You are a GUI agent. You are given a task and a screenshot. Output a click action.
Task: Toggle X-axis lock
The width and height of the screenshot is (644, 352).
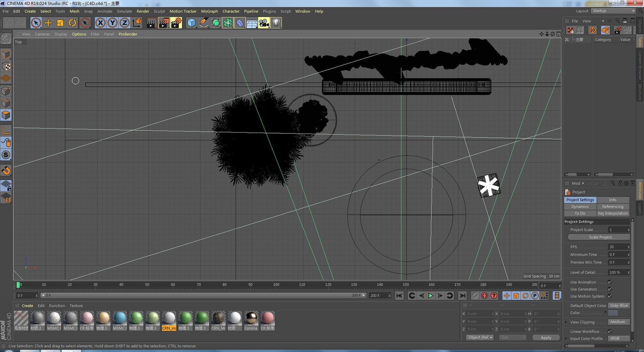click(x=100, y=23)
